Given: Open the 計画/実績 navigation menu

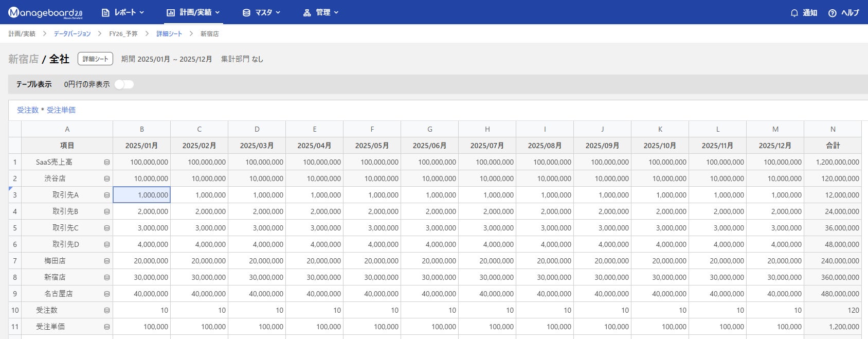Looking at the screenshot, I should coord(193,12).
